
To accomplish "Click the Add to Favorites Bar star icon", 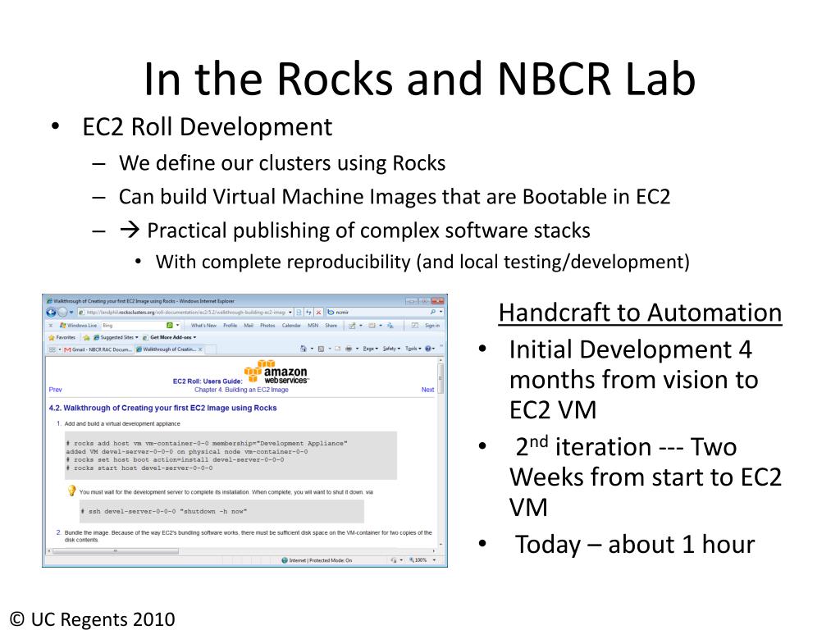I will [86, 337].
